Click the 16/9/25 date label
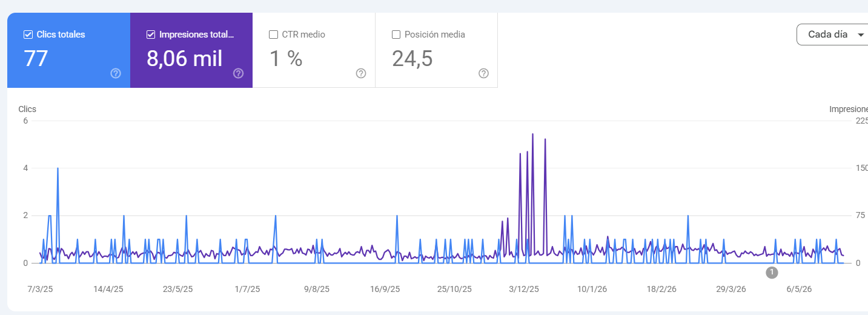The height and width of the screenshot is (315, 868). [x=385, y=289]
